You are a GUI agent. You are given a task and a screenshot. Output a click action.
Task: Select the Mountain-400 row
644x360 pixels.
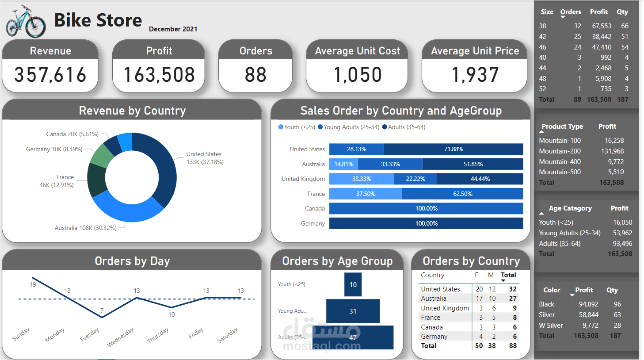[582, 162]
